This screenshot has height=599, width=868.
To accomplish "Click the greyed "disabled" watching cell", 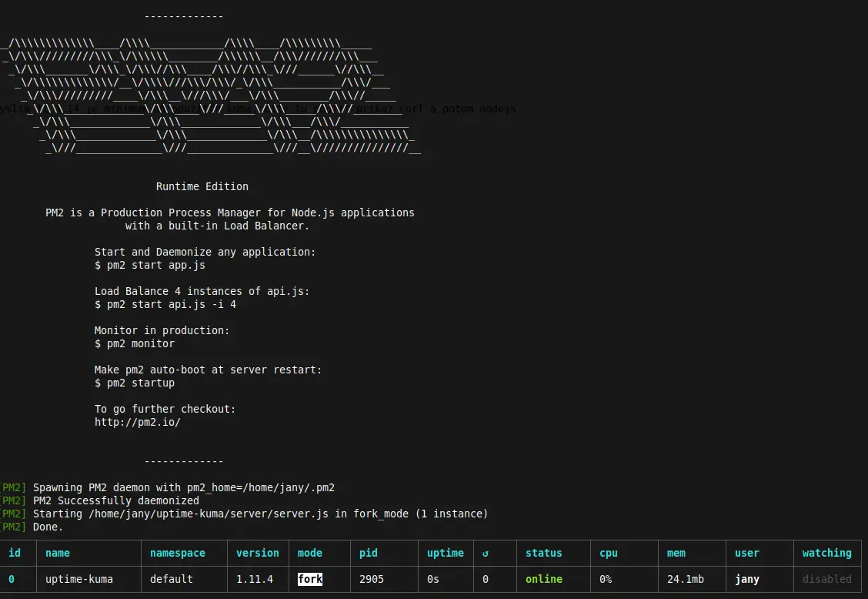I will point(827,579).
